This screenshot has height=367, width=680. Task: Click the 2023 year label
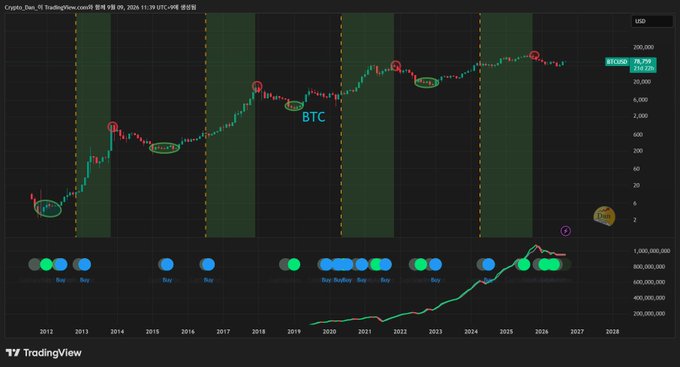coord(435,331)
